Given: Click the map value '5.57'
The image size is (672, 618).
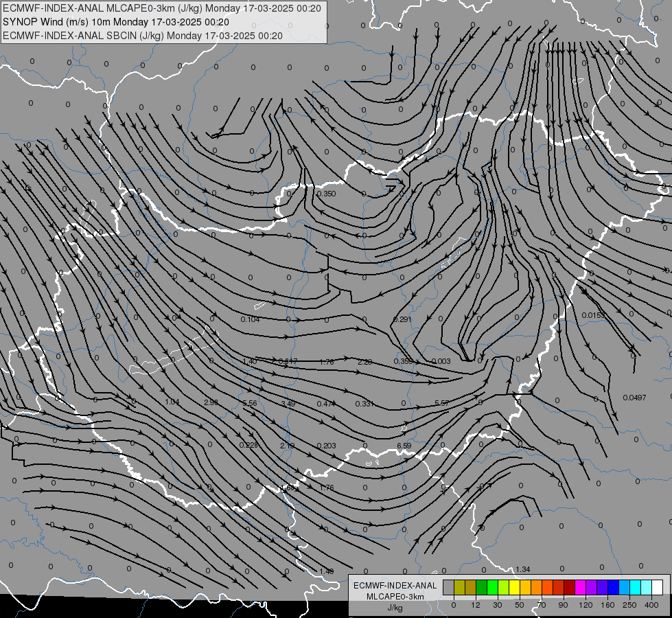Looking at the screenshot, I should click(441, 403).
